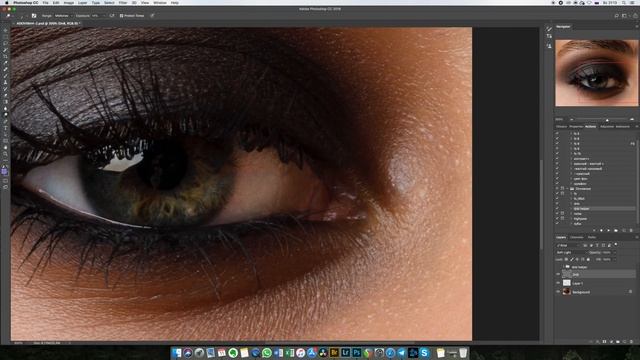
Task: Select the Brush tool in the toolbar
Action: pyautogui.click(x=5, y=76)
